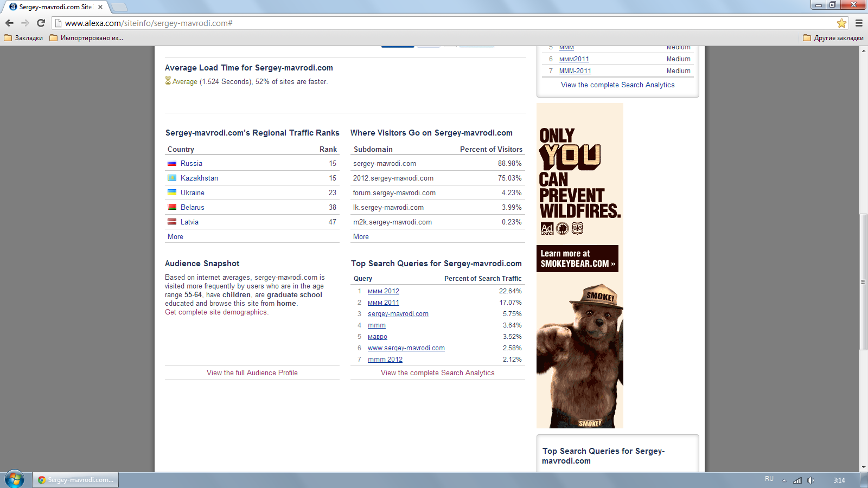
Task: Open the Russia country link
Action: pos(191,163)
